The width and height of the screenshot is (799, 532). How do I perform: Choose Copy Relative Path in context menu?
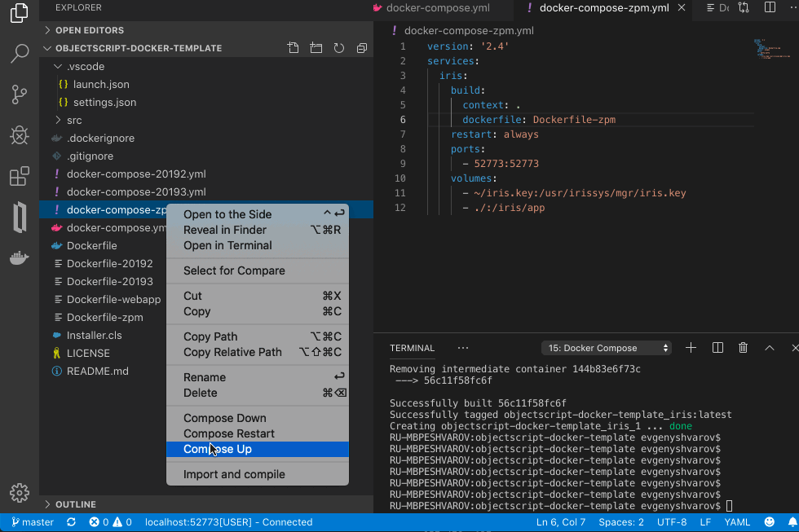[x=258, y=352]
